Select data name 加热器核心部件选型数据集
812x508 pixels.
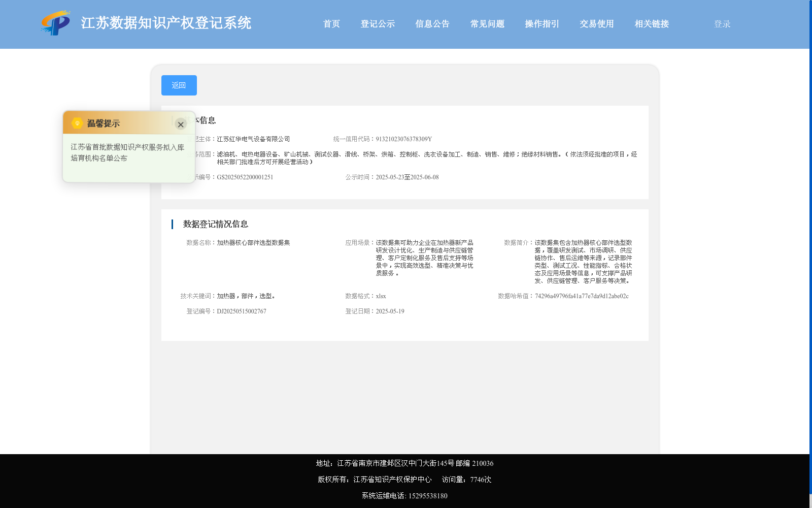253,243
